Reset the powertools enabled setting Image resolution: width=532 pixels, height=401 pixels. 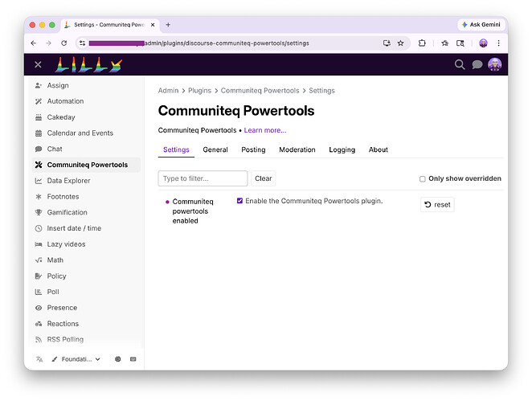(437, 205)
